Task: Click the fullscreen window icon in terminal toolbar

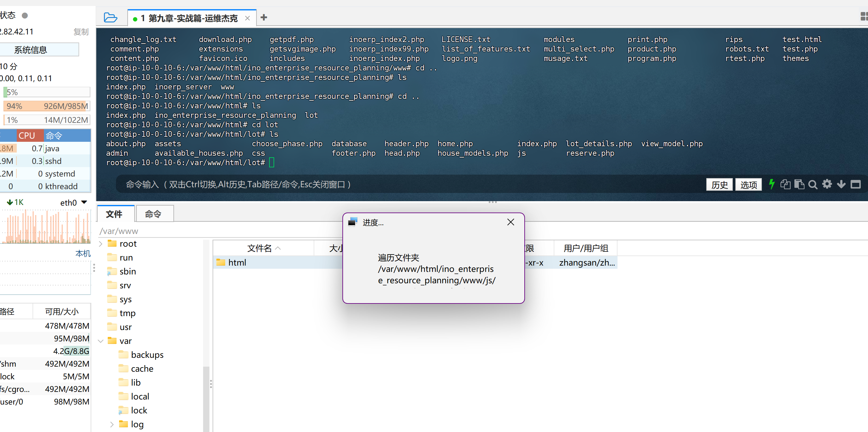Action: [x=856, y=184]
